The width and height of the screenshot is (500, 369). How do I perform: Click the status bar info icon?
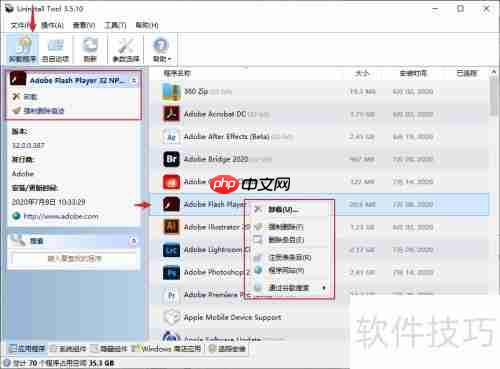(x=7, y=363)
